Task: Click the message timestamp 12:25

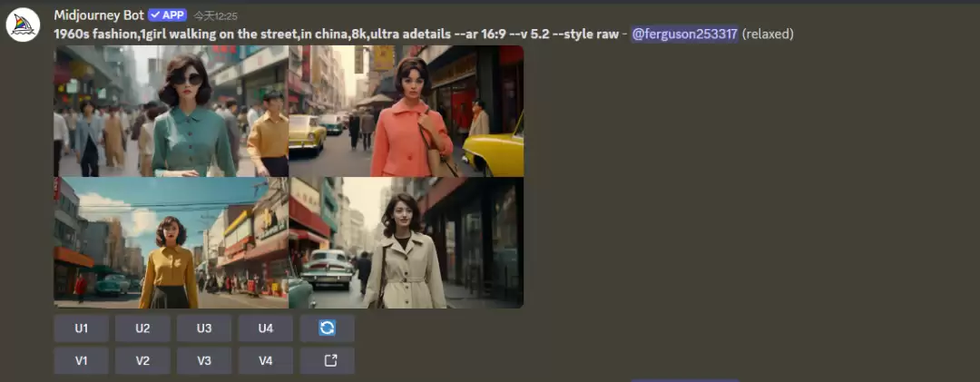Action: pyautogui.click(x=215, y=15)
